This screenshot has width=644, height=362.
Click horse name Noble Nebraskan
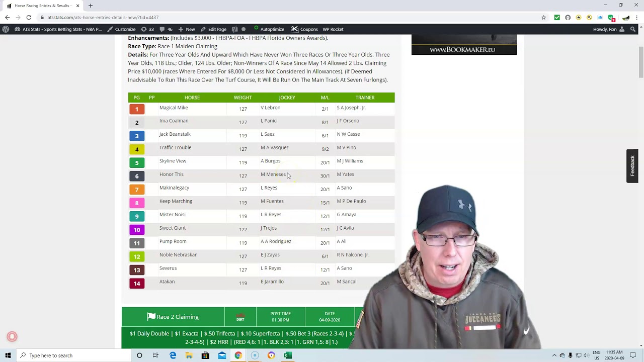(178, 255)
